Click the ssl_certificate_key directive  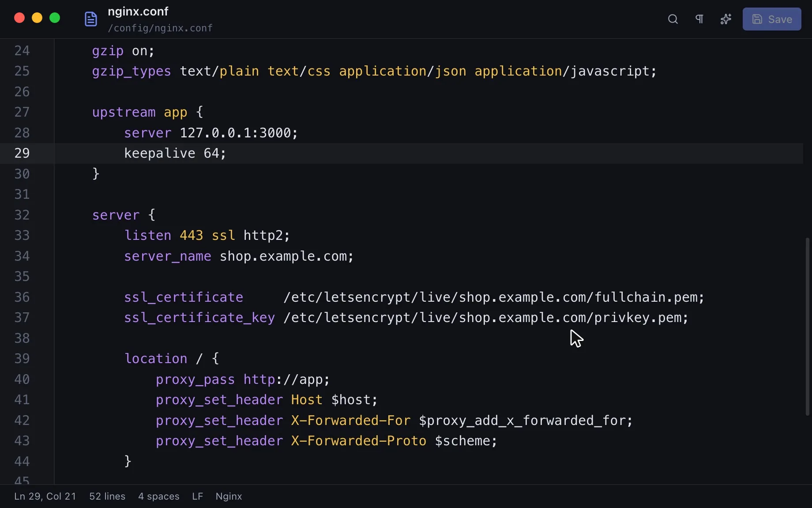(x=199, y=318)
